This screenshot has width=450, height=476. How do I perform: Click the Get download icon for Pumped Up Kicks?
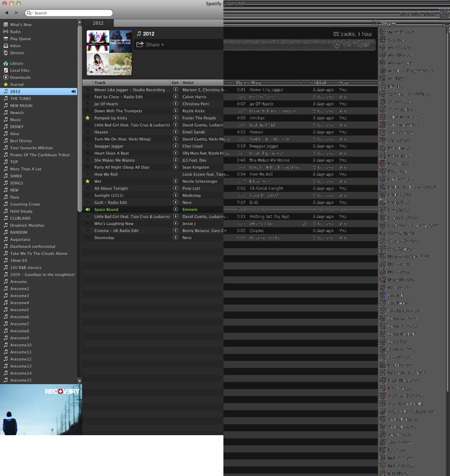[x=175, y=118]
